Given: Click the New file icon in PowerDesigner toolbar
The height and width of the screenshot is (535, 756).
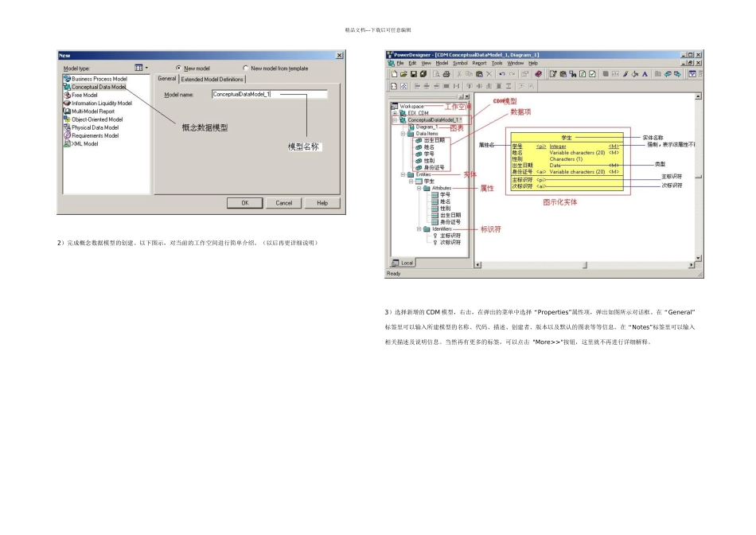Looking at the screenshot, I should coord(395,74).
